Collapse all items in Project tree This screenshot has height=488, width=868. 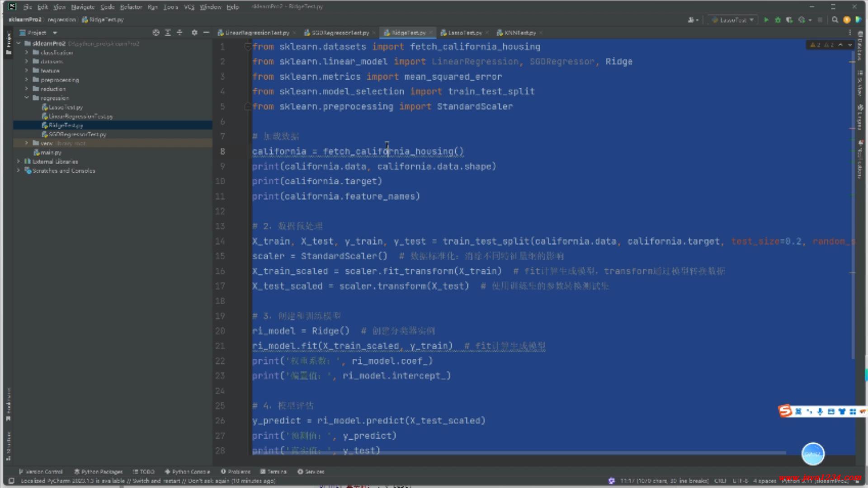pyautogui.click(x=179, y=33)
